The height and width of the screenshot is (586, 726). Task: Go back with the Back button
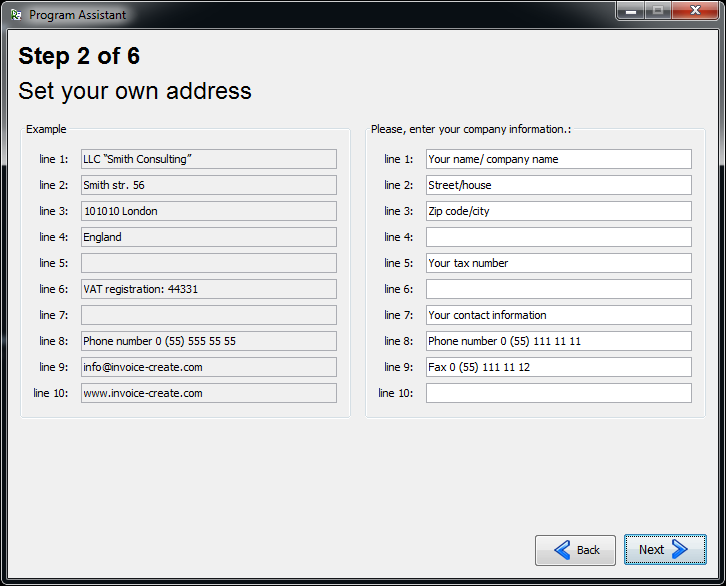(575, 550)
